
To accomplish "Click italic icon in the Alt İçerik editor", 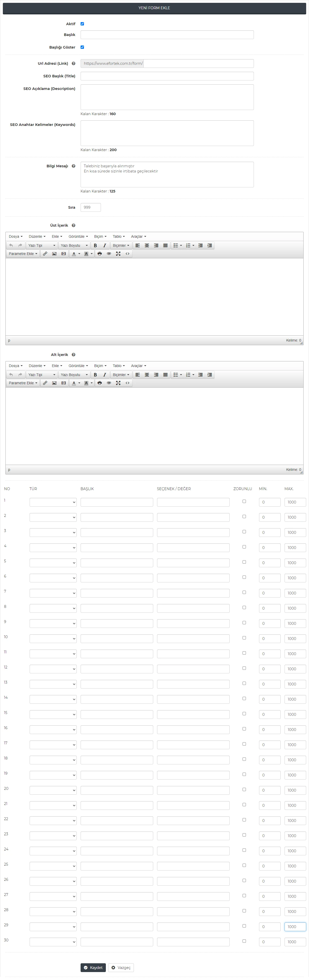I will (x=104, y=375).
